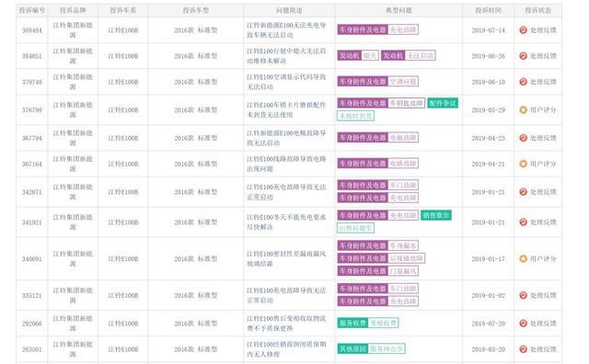Viewport: 589px width, 364px height.
Task: Click the 投诉编号 column header
Action: click(32, 10)
